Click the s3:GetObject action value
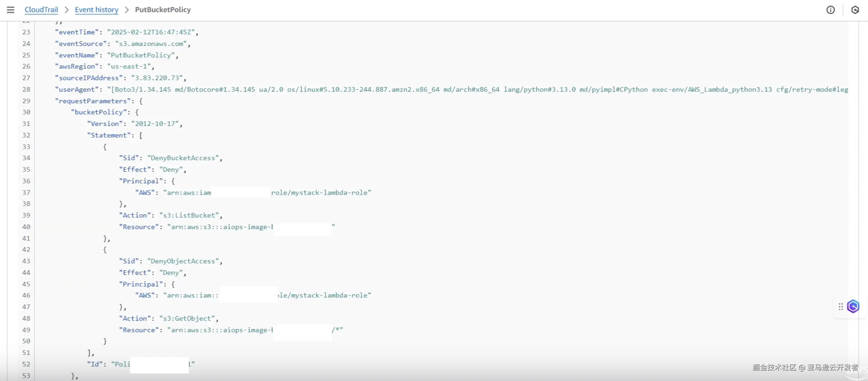 click(x=187, y=318)
